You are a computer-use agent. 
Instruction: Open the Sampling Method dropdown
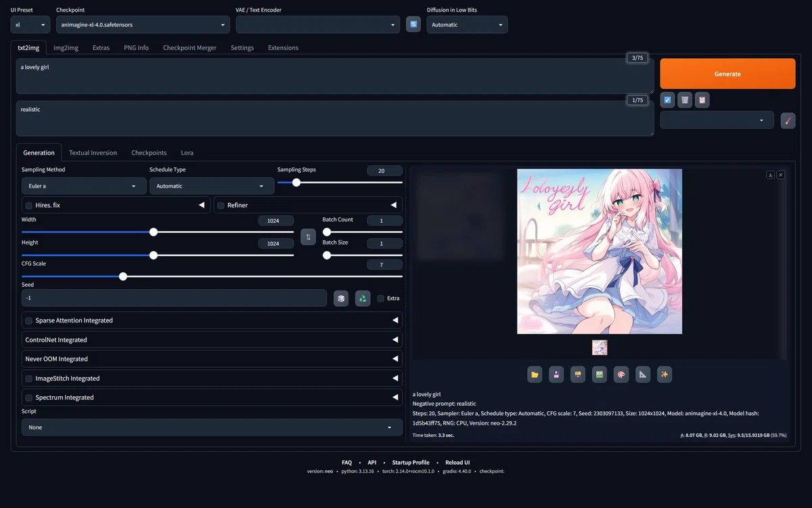coord(84,186)
